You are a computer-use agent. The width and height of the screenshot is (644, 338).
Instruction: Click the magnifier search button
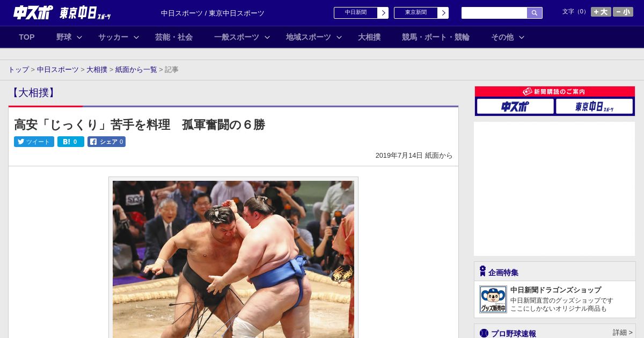[x=535, y=13]
